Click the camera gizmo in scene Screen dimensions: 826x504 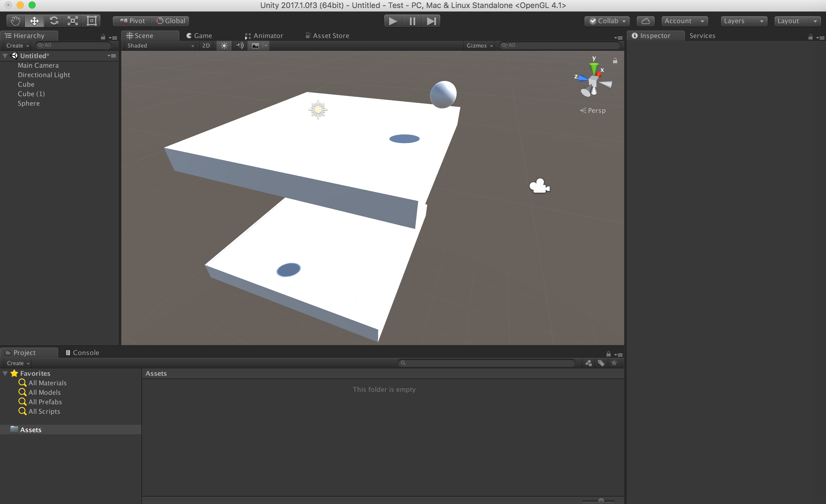tap(539, 186)
